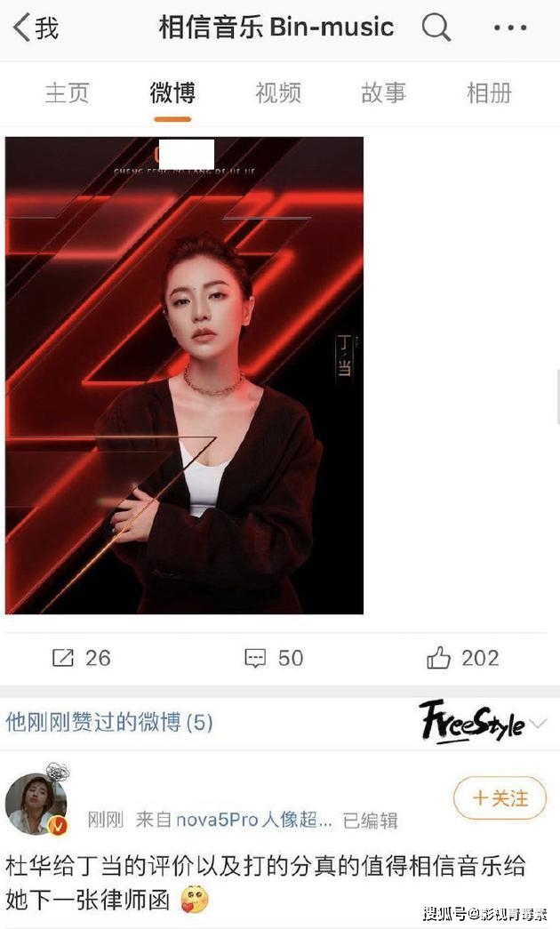Select the 微博 tab
560x929 pixels.
click(x=172, y=93)
